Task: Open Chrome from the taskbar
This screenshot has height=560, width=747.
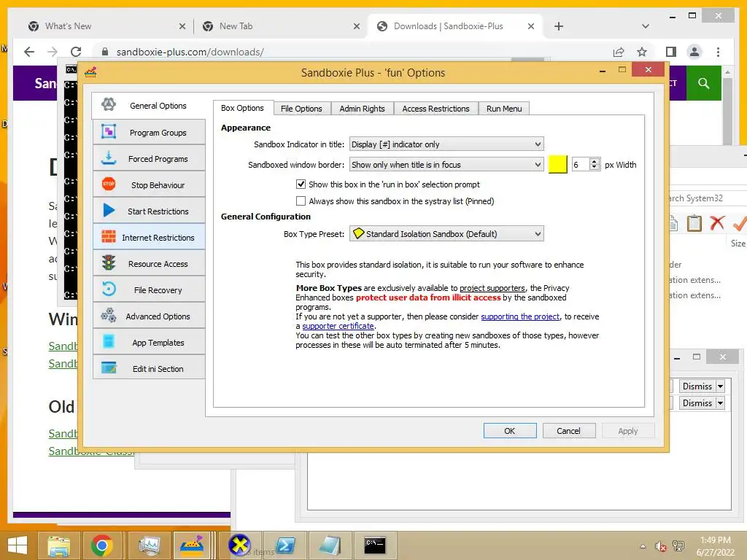Action: pyautogui.click(x=102, y=545)
